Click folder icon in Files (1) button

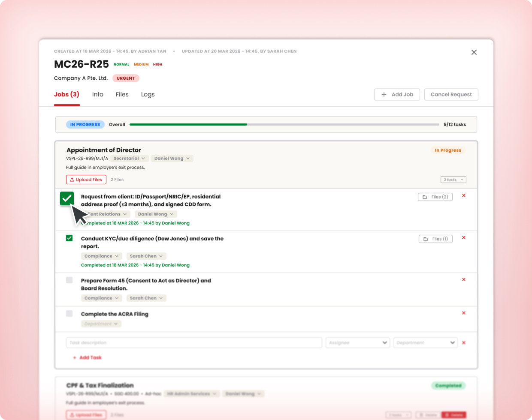point(426,239)
